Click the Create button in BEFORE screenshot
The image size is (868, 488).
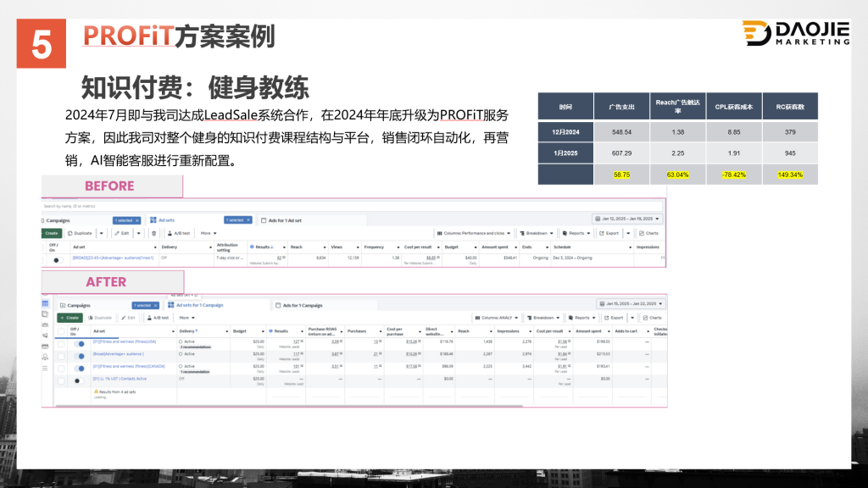pyautogui.click(x=52, y=234)
